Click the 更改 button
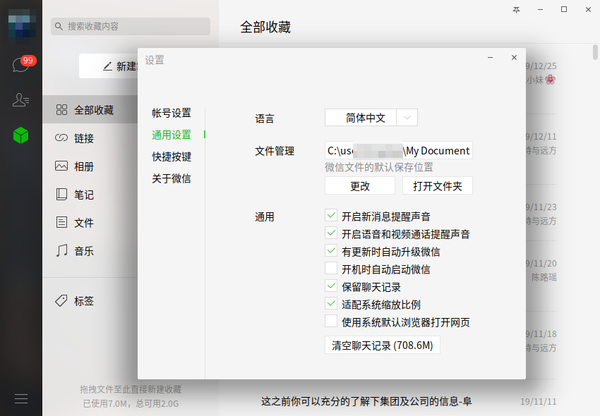 point(360,186)
